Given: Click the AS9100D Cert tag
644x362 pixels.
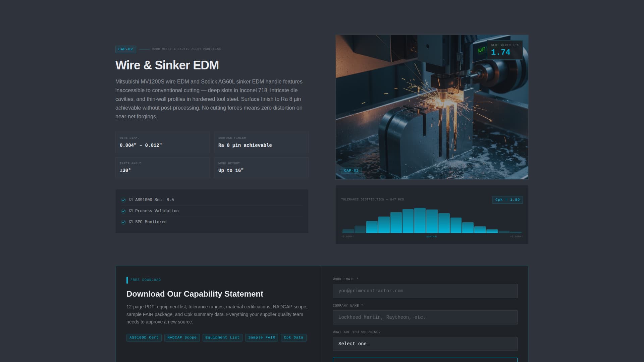Looking at the screenshot, I should coord(144,338).
